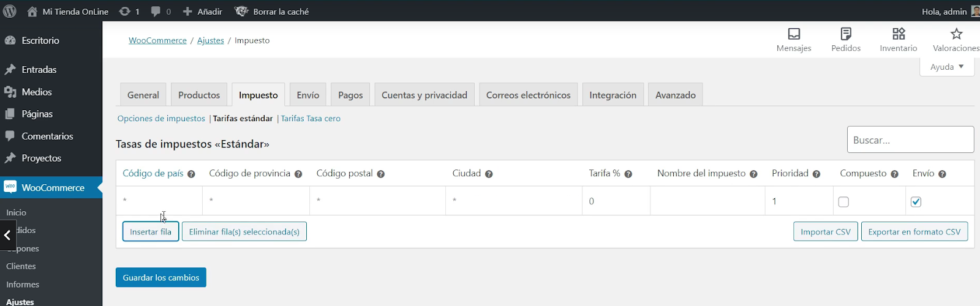Click help icon next to Envío column
980x306 pixels.
pos(942,174)
